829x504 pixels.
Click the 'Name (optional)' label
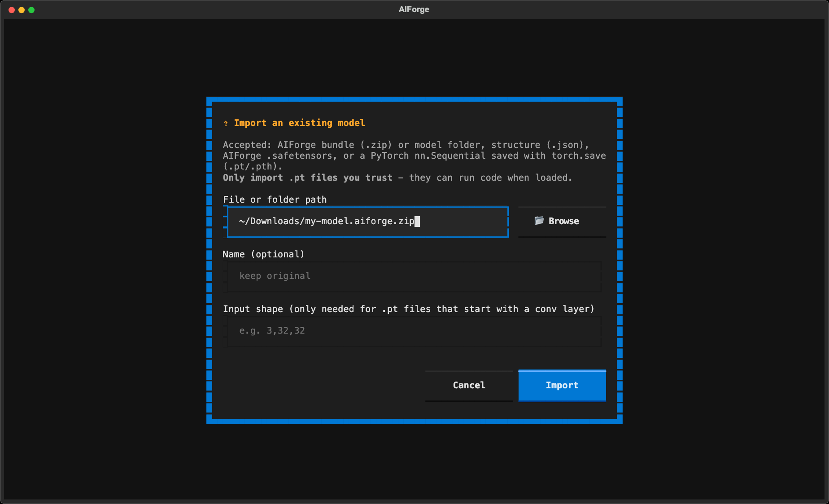(263, 254)
